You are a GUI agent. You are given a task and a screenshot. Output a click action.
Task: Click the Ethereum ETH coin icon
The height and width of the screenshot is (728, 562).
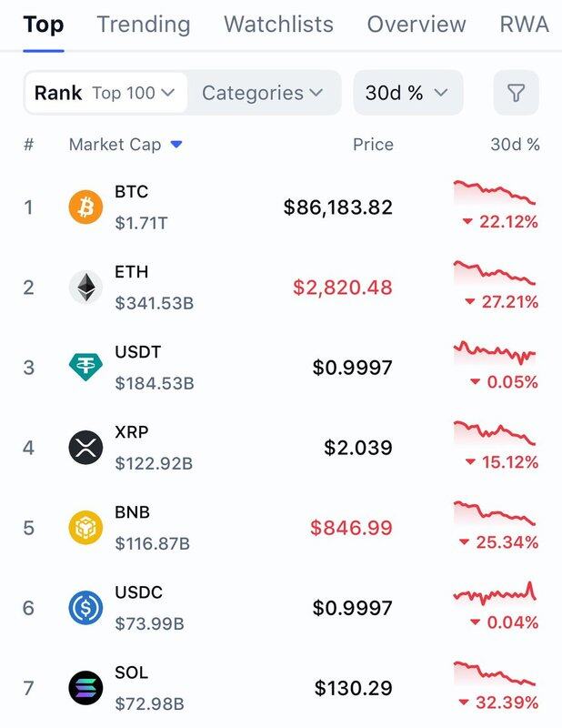pos(86,288)
